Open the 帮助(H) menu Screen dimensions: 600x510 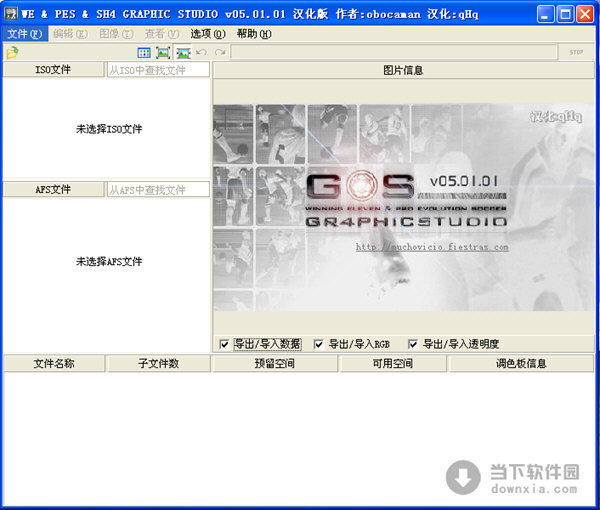pyautogui.click(x=254, y=34)
